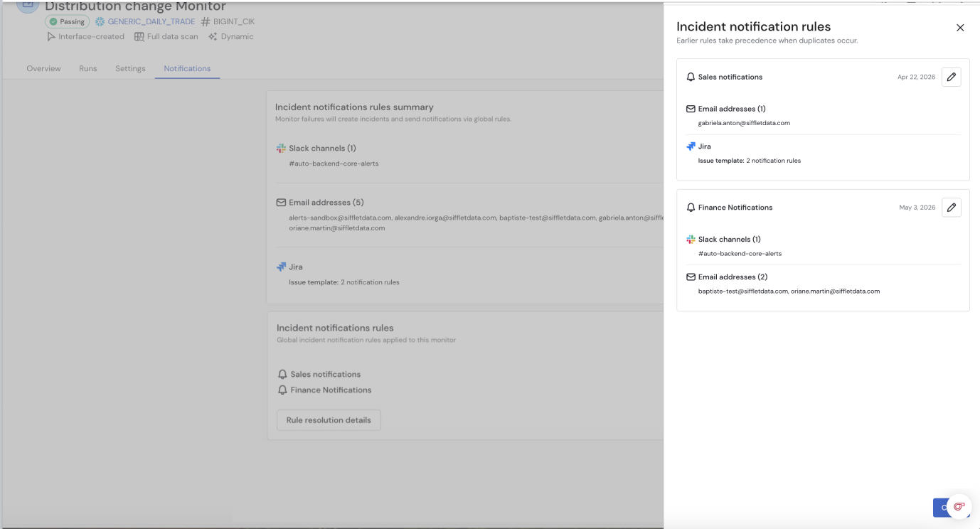Click the Jira icon in Sales notifications card
The width and height of the screenshot is (980, 529).
pyautogui.click(x=691, y=146)
